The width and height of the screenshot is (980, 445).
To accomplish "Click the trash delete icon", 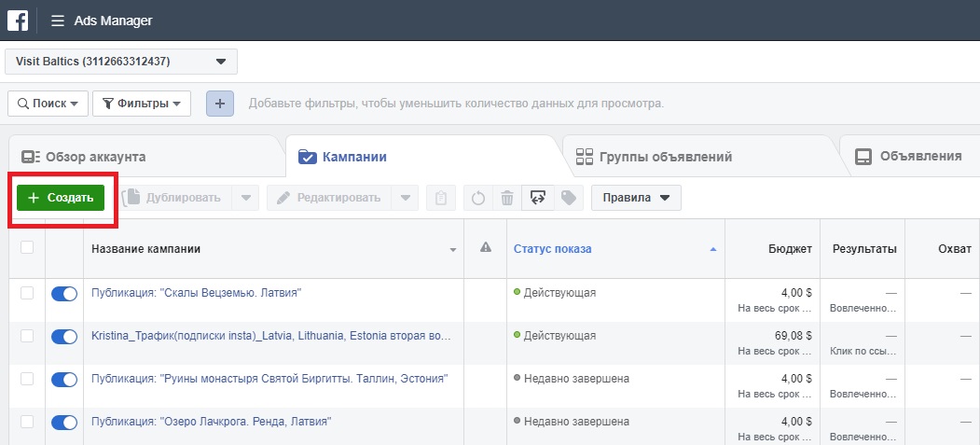I will pos(506,198).
